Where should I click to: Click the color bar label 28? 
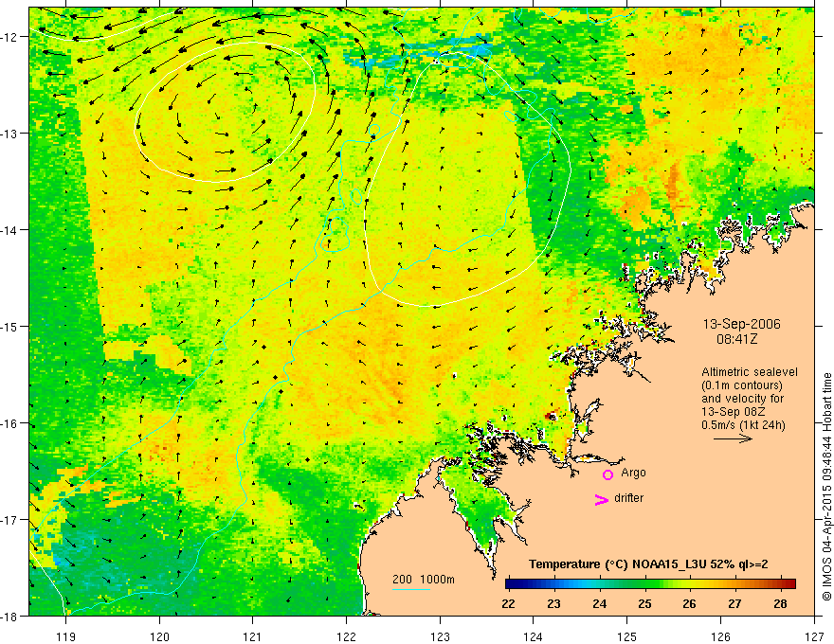pos(780,603)
